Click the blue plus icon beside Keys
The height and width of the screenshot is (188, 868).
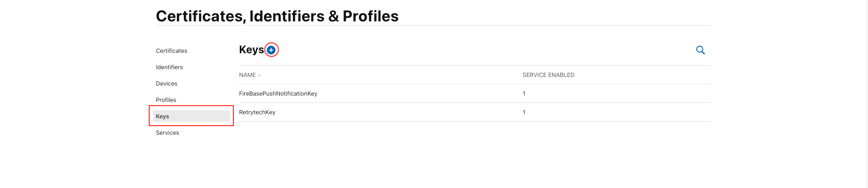[x=271, y=50]
